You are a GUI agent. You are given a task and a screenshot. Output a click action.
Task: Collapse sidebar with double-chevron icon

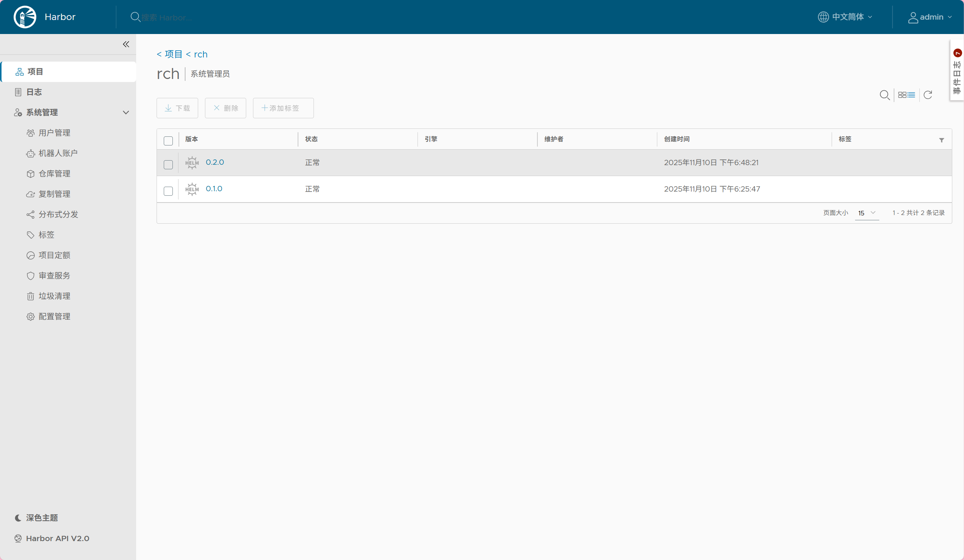[x=126, y=44]
